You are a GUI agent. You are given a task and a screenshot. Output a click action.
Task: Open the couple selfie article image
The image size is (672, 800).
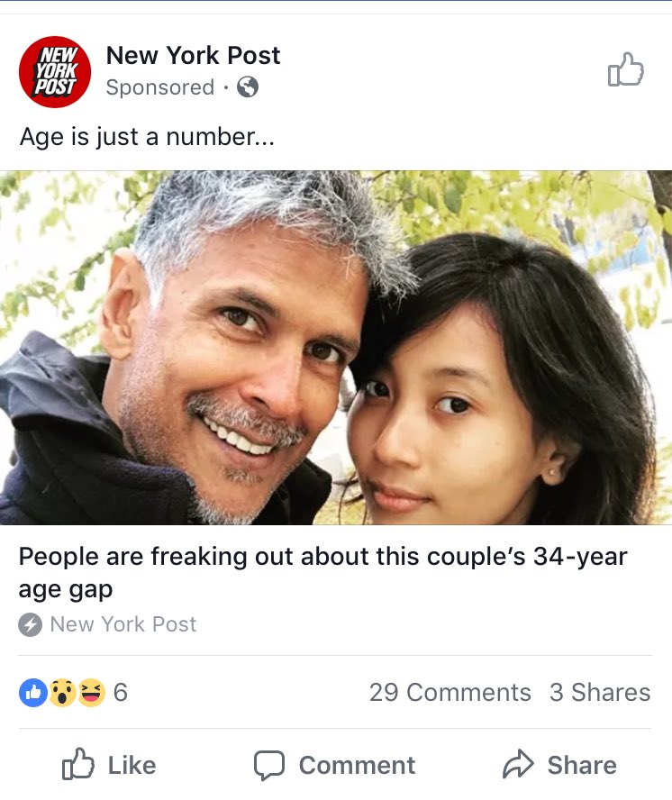coord(336,348)
